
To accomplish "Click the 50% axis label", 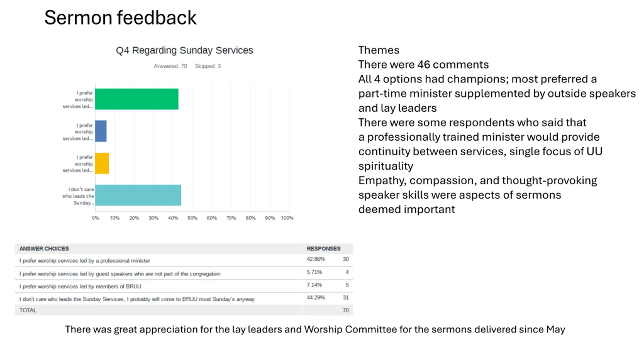I will (192, 218).
